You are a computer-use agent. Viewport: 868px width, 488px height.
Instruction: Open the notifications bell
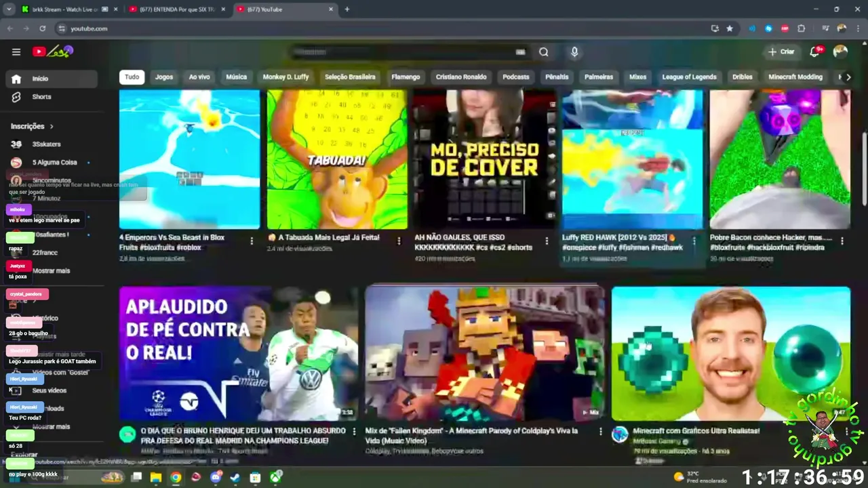click(x=815, y=52)
